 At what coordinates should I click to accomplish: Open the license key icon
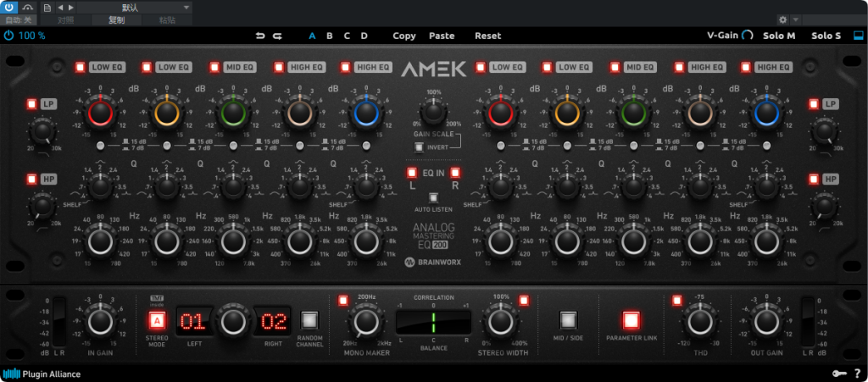click(x=839, y=374)
